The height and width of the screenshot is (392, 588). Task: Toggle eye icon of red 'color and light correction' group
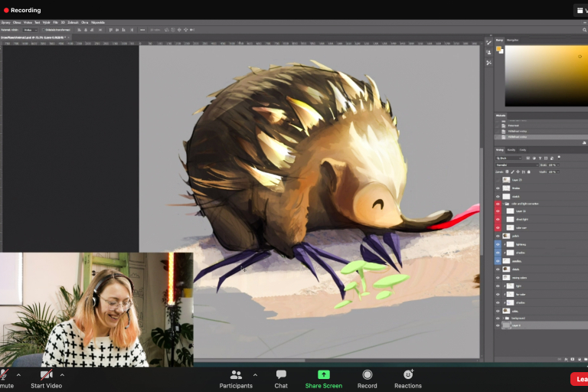pyautogui.click(x=498, y=204)
